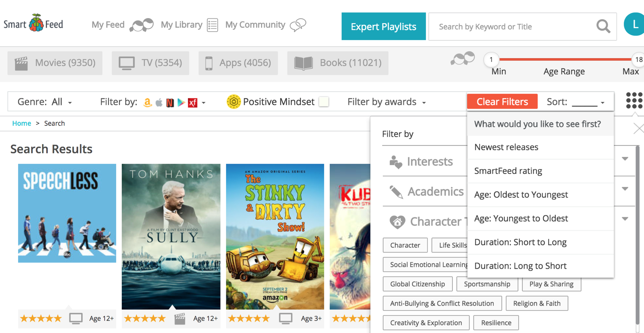Close the filter panel
This screenshot has height=333, width=644.
(639, 129)
